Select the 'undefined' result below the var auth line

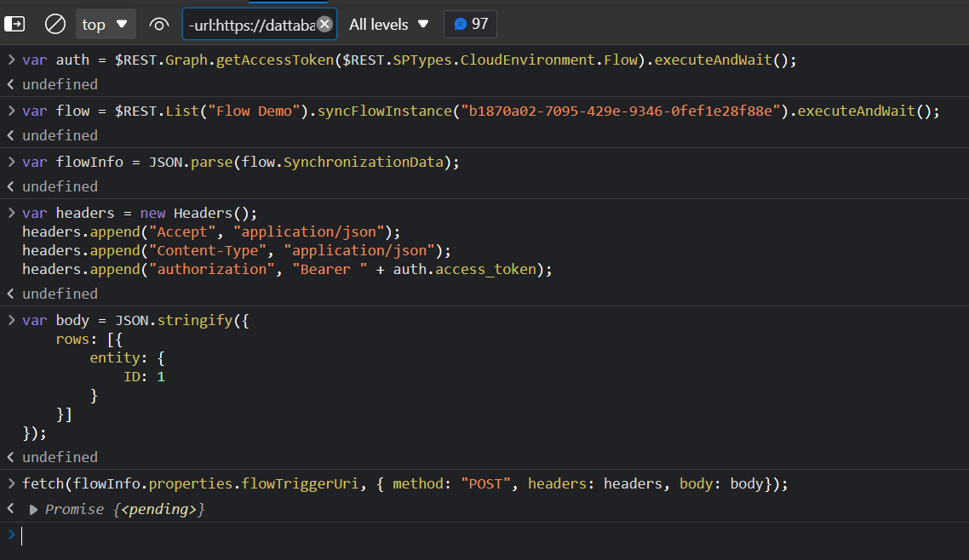pyautogui.click(x=60, y=84)
